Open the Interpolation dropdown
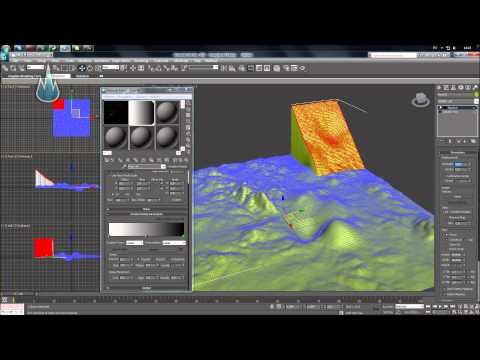 click(x=174, y=243)
